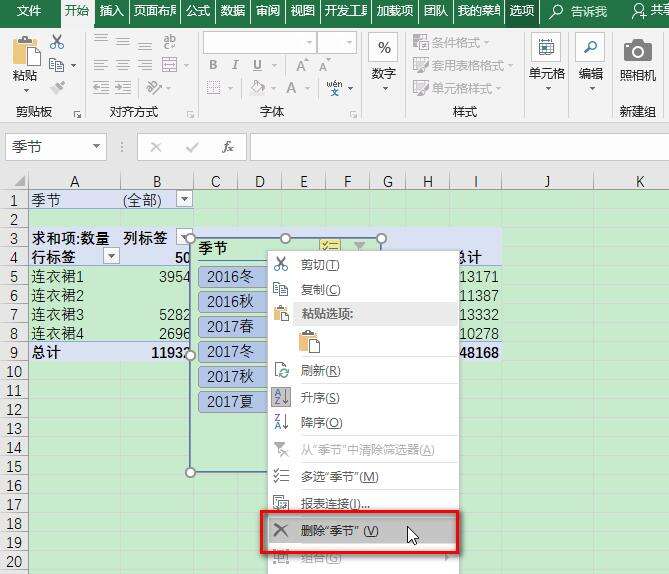
Task: Open the Edit (编辑) magnifier icon
Action: 590,47
